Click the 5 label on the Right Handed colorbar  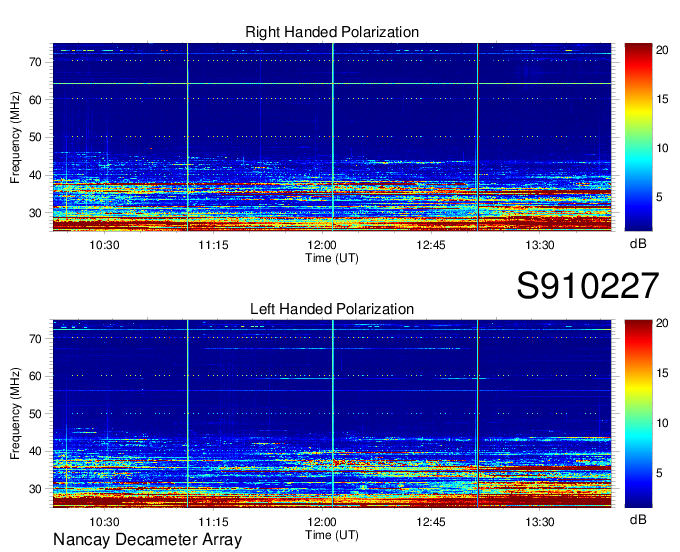tap(659, 197)
